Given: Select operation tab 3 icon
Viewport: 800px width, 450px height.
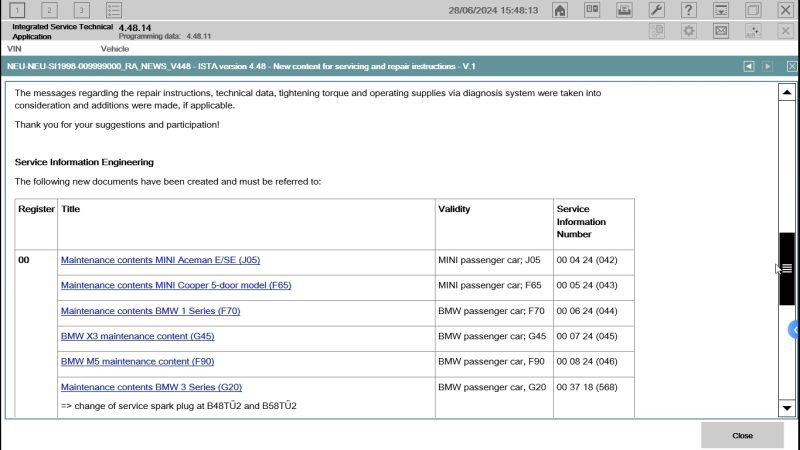Looking at the screenshot, I should pos(82,10).
